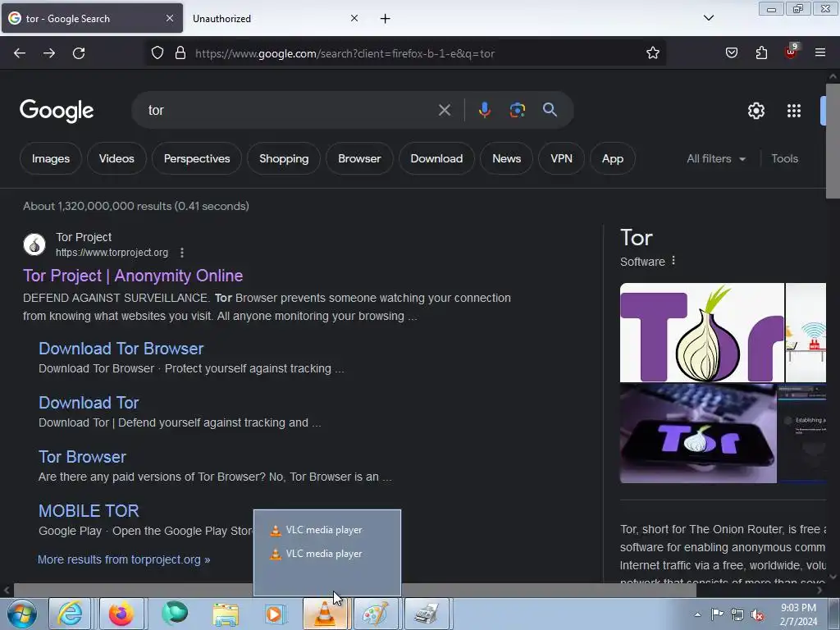Filter results by News

tap(506, 158)
